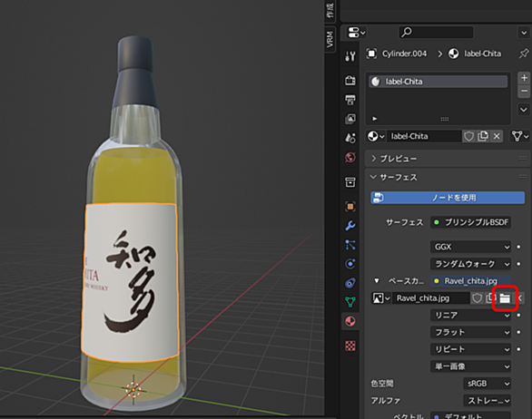The height and width of the screenshot is (419, 532).
Task: Open the Physics properties tab
Action: tap(350, 264)
